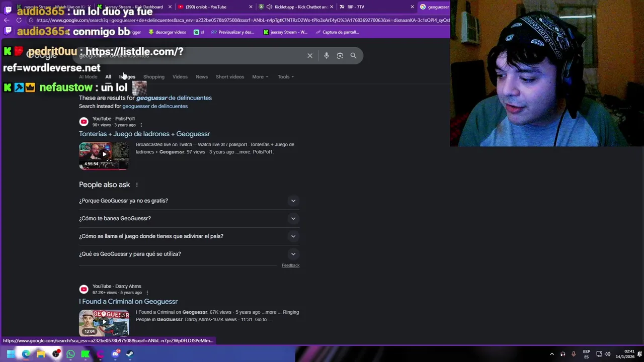Play the 4:55:54 PolisPol1 video thumbnail

click(x=104, y=156)
